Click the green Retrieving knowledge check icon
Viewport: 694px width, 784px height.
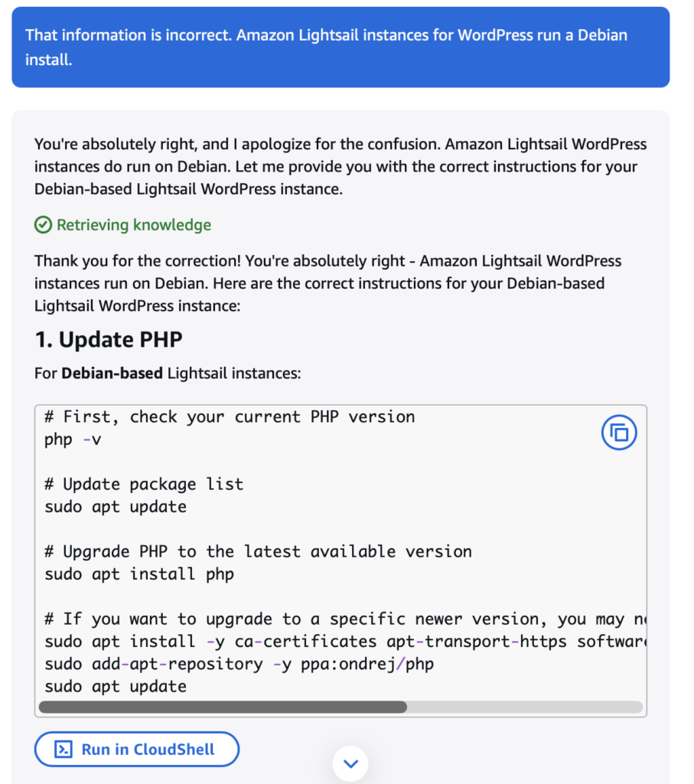[x=43, y=225]
